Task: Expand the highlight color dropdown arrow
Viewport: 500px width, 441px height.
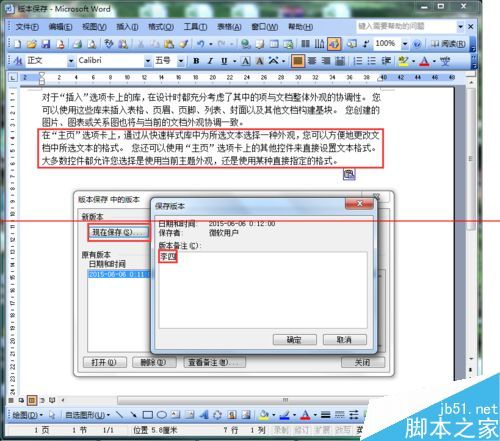Action: coord(413,61)
